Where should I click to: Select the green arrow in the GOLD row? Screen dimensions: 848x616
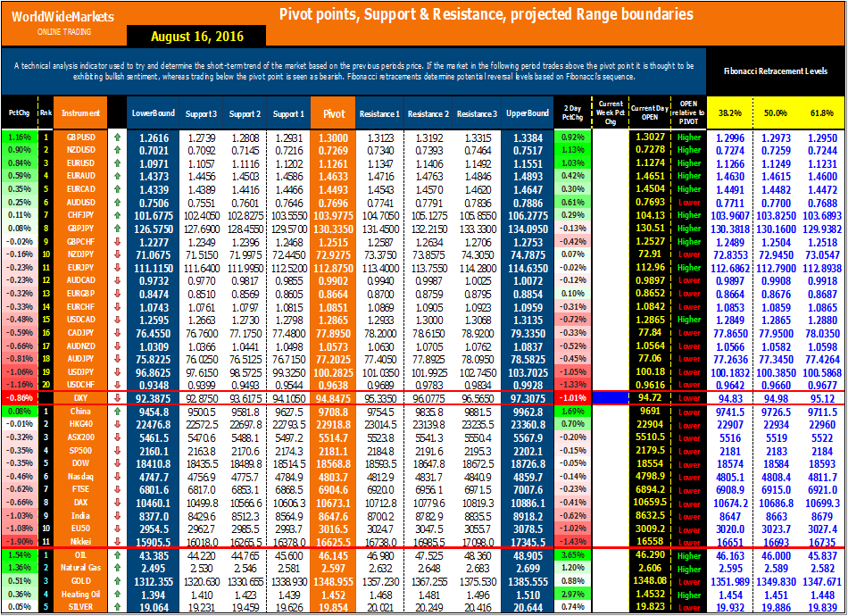pyautogui.click(x=117, y=581)
